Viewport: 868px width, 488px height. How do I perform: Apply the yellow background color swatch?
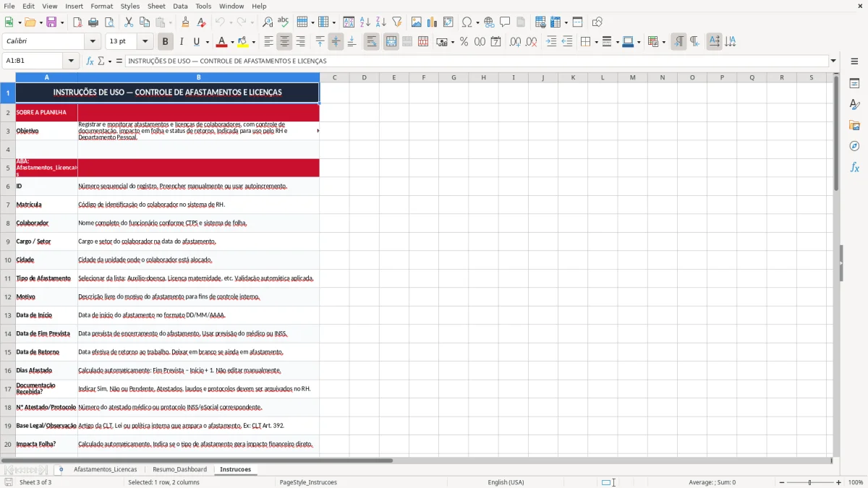(243, 42)
